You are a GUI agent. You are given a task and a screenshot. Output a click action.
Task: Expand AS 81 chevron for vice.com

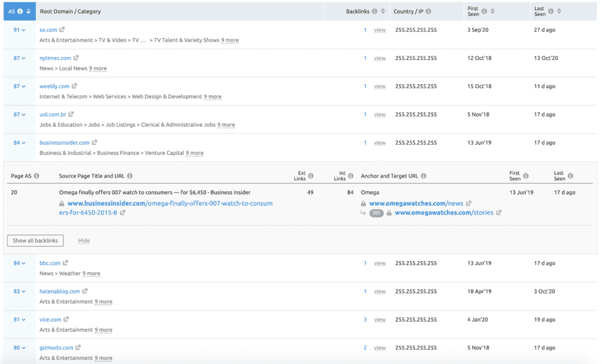[24, 320]
